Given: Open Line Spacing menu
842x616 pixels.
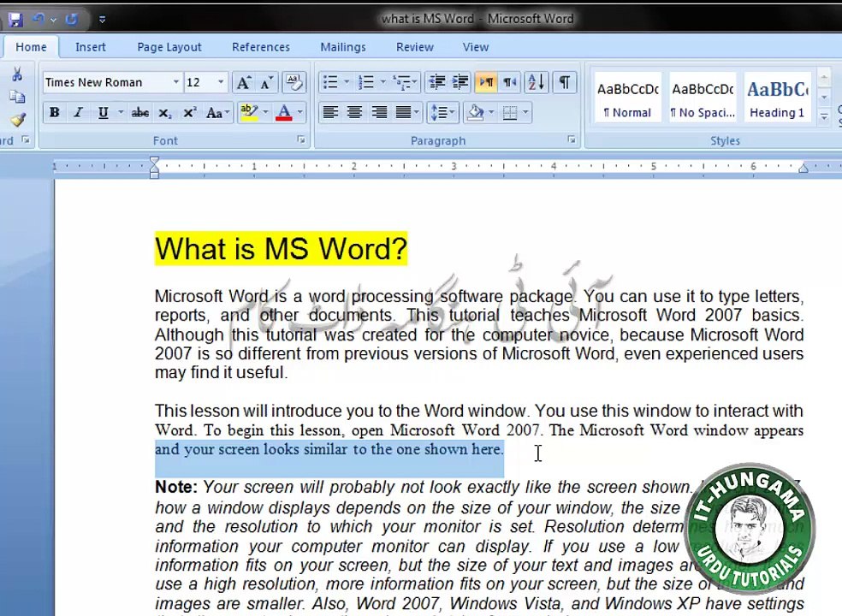Looking at the screenshot, I should pos(443,112).
